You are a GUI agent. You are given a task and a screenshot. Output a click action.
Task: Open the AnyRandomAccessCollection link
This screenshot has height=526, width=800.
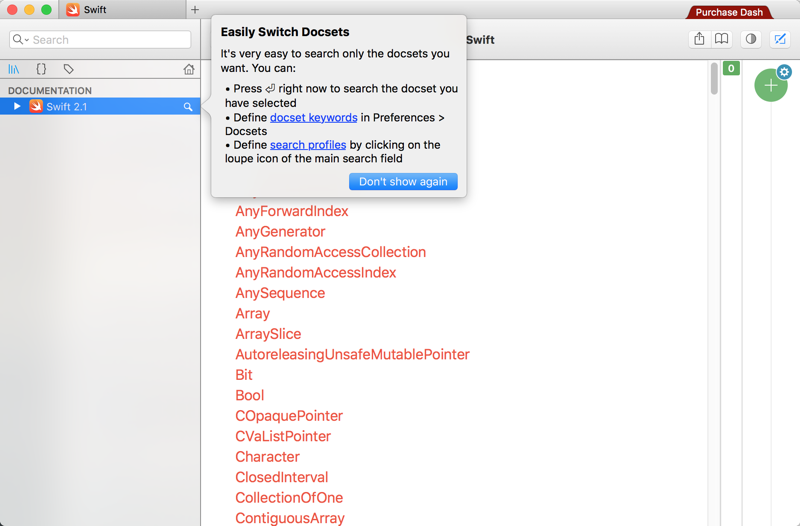click(x=330, y=252)
